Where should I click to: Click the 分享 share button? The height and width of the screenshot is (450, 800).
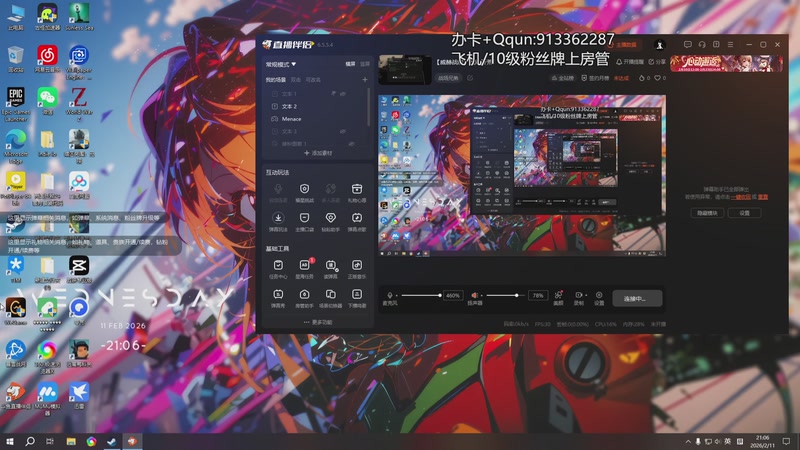657,62
